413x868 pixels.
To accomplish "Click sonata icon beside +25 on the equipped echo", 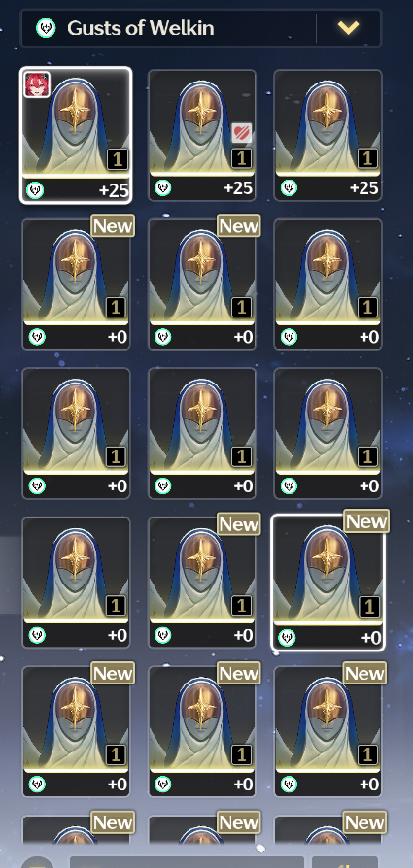I will [x=36, y=190].
